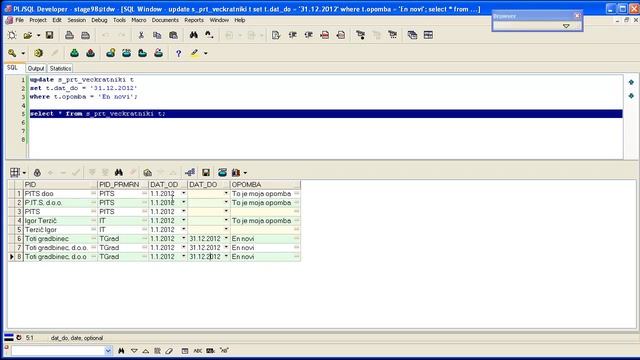Open the DAT_OD date dropdown in row 1
This screenshot has width=640, height=360.
click(184, 193)
